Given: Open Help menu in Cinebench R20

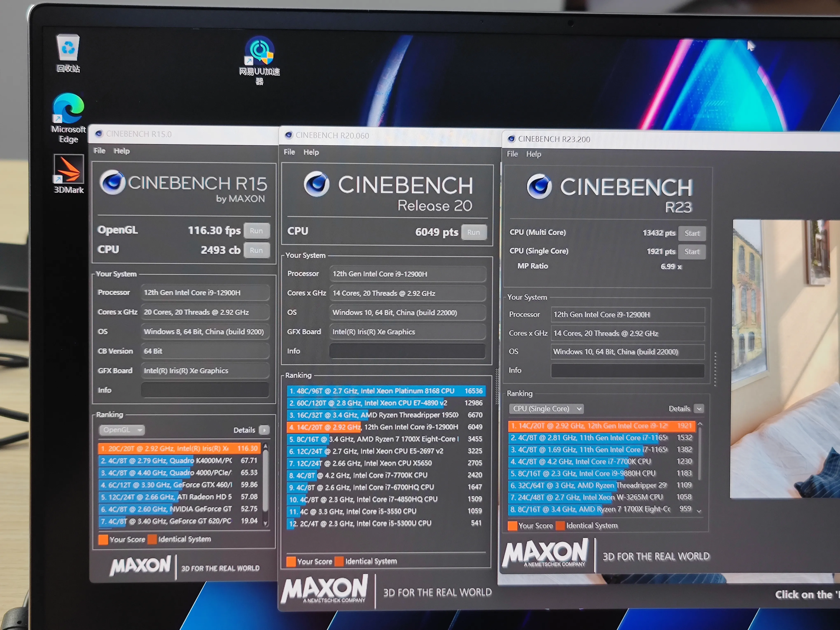Looking at the screenshot, I should click(x=311, y=152).
